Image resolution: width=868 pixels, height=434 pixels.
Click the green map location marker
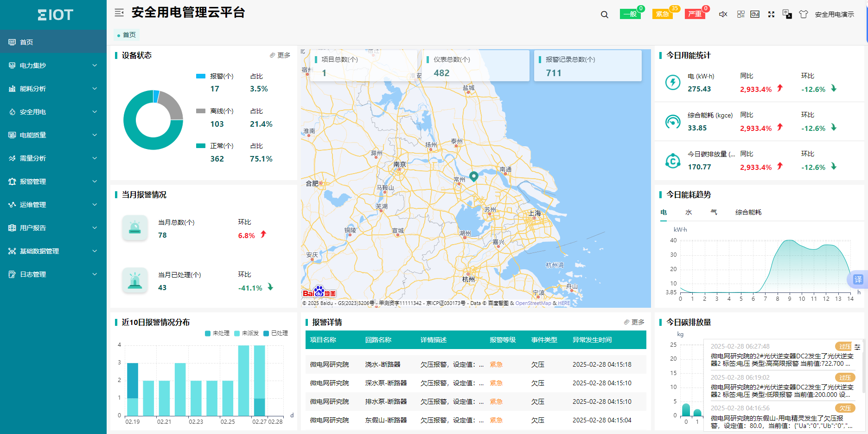coord(473,176)
